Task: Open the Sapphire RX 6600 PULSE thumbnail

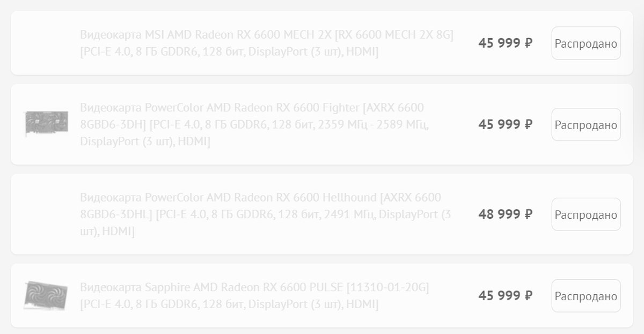Action: [x=46, y=295]
